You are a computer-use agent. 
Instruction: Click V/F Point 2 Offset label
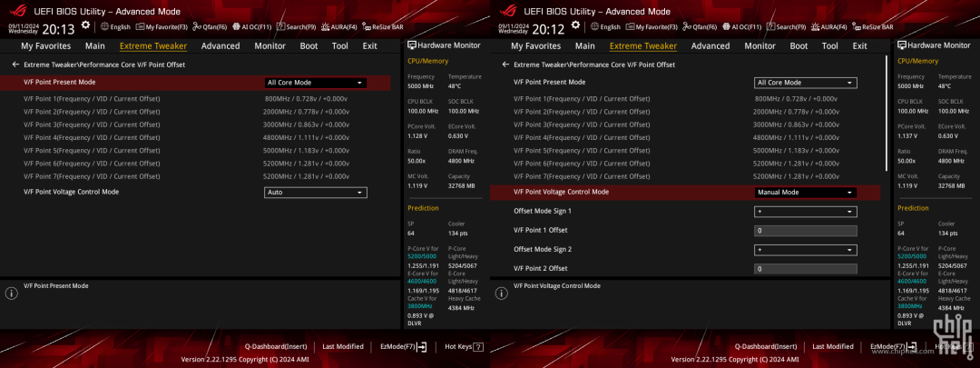click(x=541, y=268)
